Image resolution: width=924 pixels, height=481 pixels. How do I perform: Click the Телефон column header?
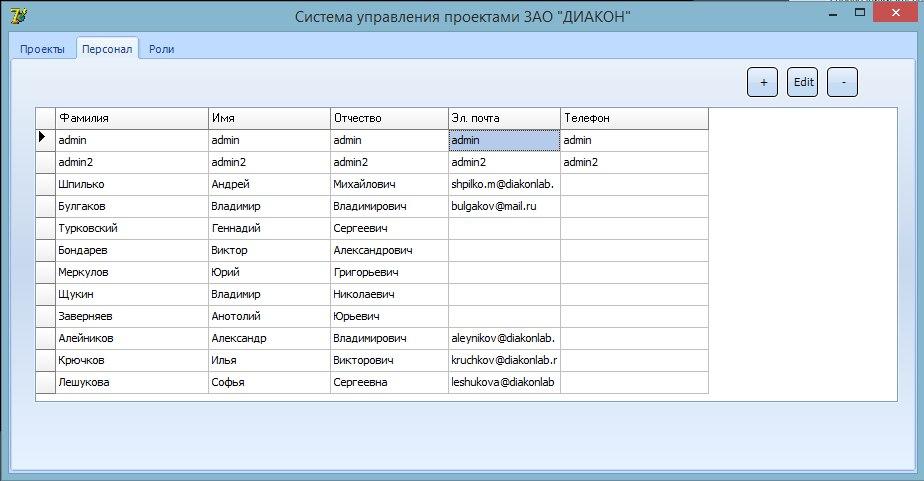[x=635, y=118]
